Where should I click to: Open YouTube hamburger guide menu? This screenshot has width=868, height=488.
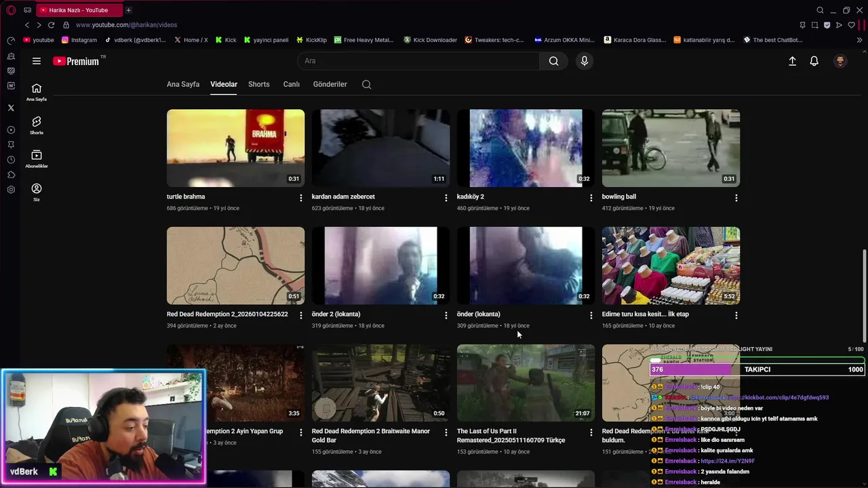coord(37,61)
